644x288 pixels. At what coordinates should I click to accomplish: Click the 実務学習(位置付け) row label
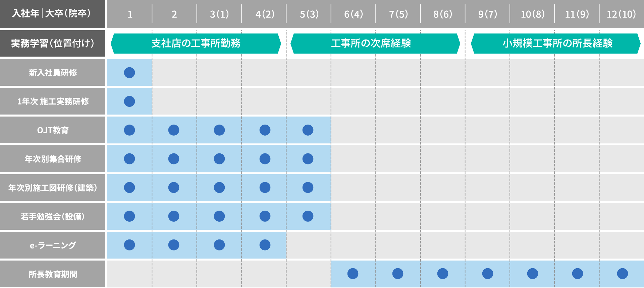pos(52,44)
